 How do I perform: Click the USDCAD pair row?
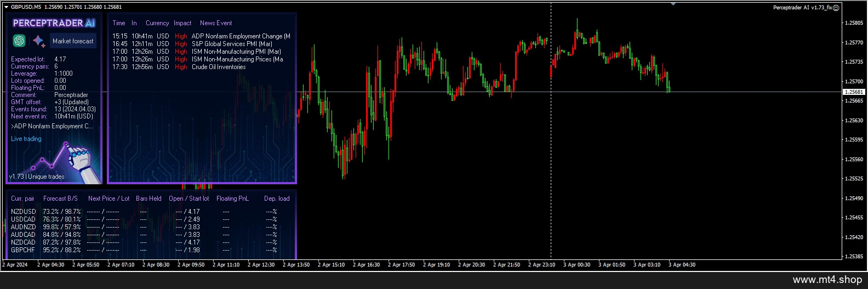(x=144, y=219)
